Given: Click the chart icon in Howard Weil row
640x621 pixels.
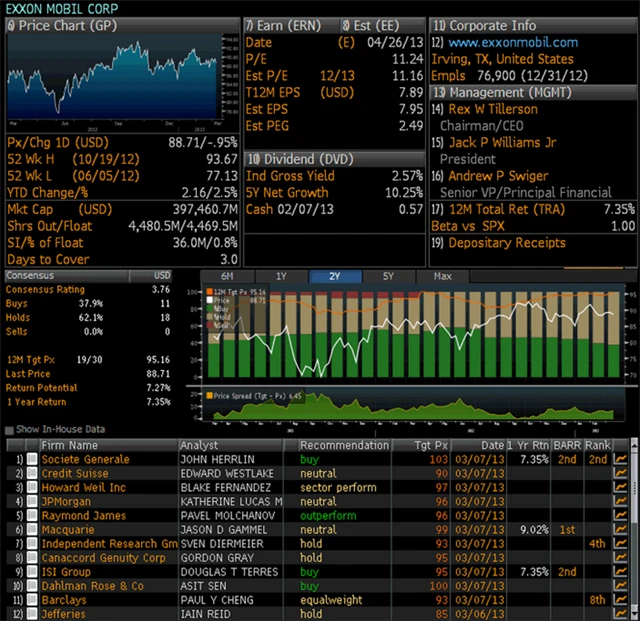Looking at the screenshot, I should click(x=621, y=488).
